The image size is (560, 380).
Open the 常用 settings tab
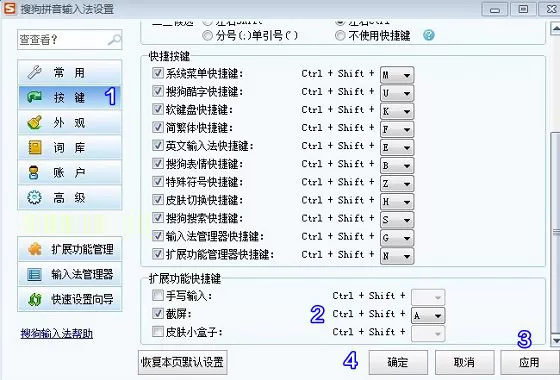pyautogui.click(x=70, y=72)
